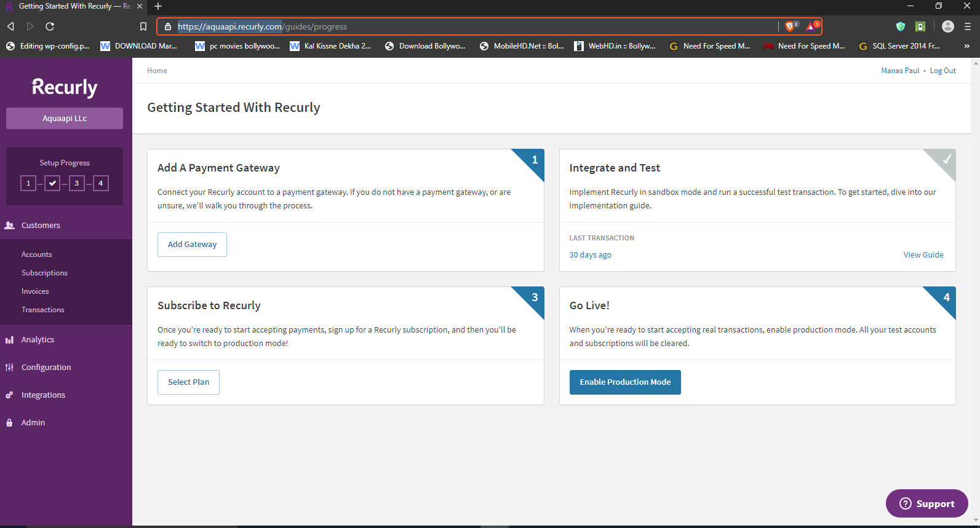This screenshot has width=980, height=528.
Task: Click the Add A Payment Gateway title
Action: (x=218, y=168)
